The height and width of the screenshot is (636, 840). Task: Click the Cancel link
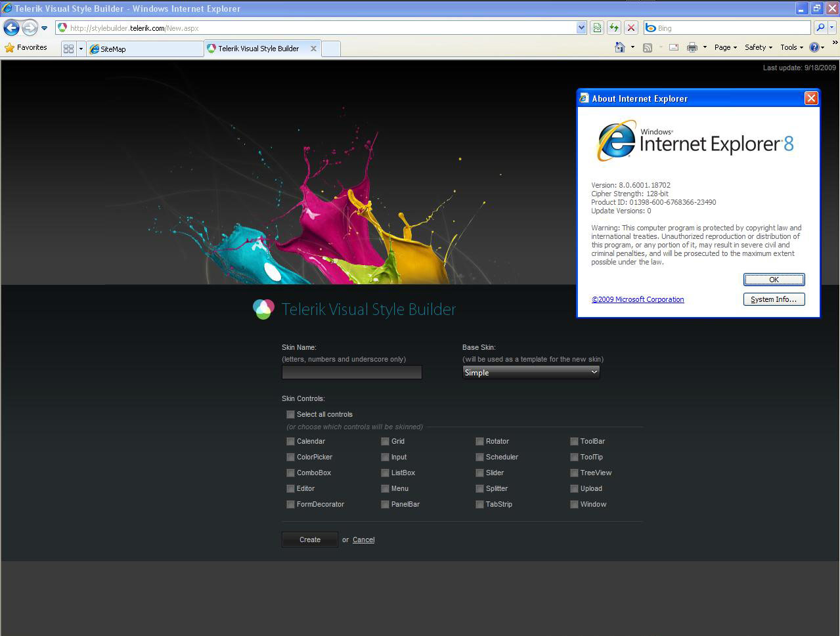tap(363, 540)
